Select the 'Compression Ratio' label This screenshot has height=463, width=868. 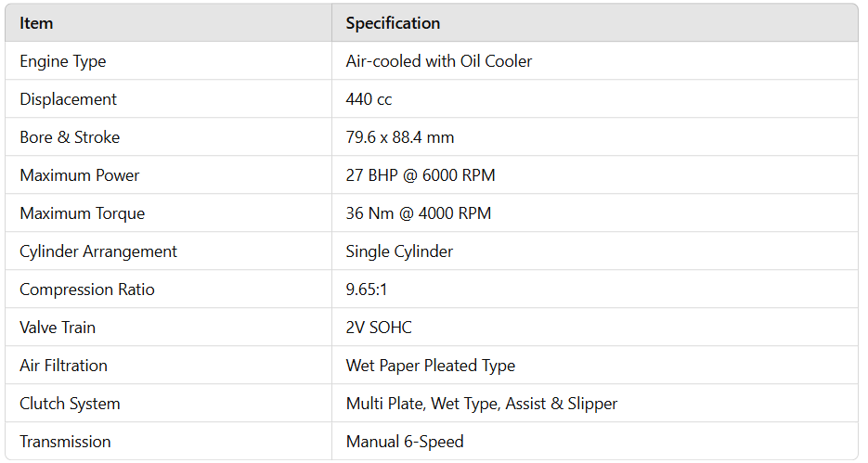click(87, 289)
